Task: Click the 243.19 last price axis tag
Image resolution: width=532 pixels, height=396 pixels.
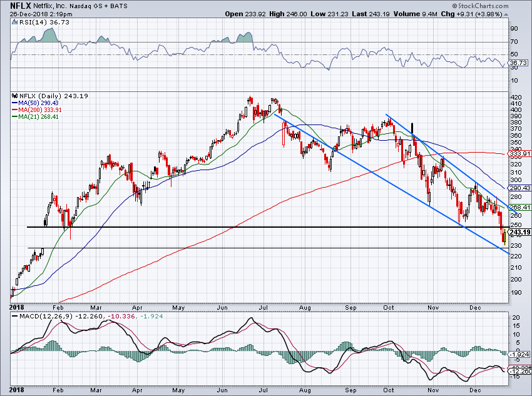Action: coord(519,232)
